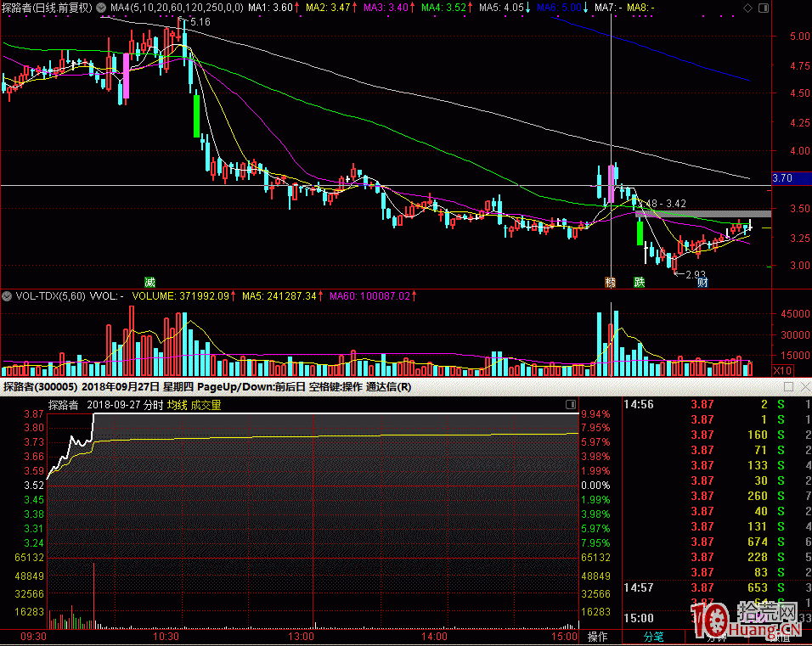Viewport: 812px width, 646px height.
Task: Select the tick row with volume 674
Action: click(717, 542)
